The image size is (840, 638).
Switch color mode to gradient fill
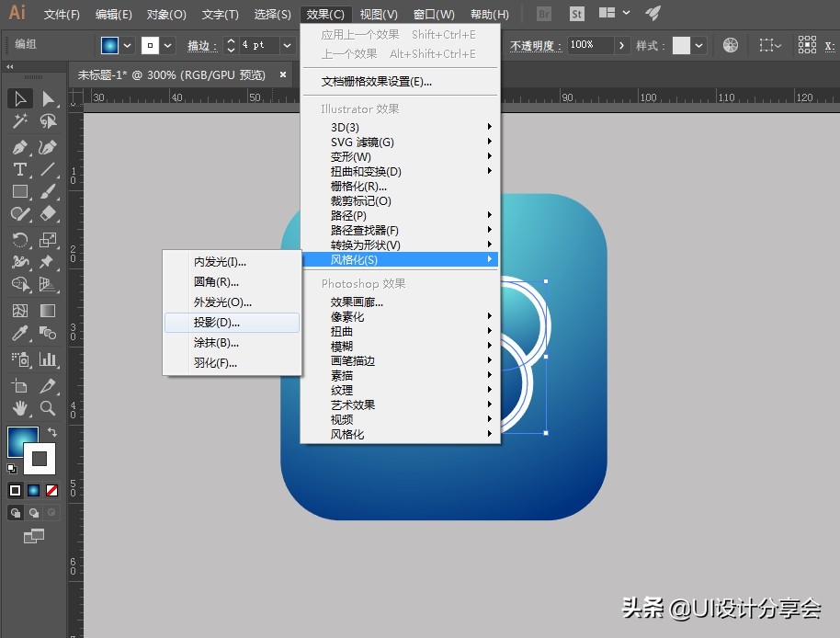coord(32,490)
